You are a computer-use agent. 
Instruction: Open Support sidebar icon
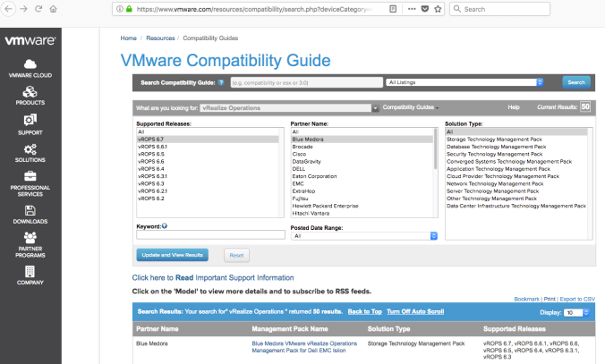(30, 124)
